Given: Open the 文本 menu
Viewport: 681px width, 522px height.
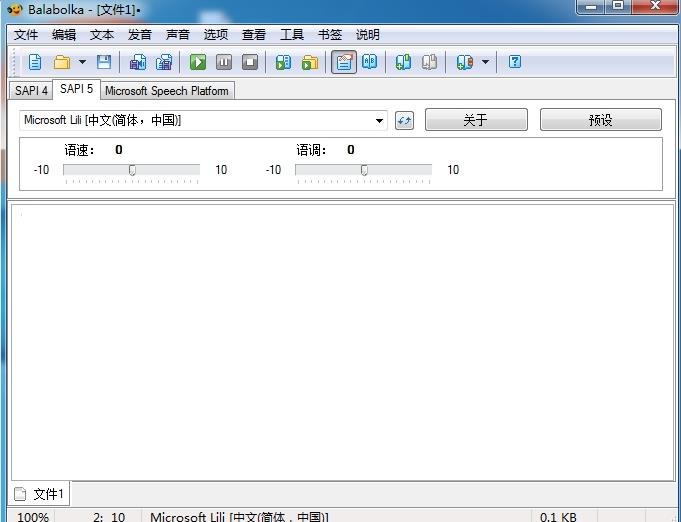Looking at the screenshot, I should pos(102,35).
